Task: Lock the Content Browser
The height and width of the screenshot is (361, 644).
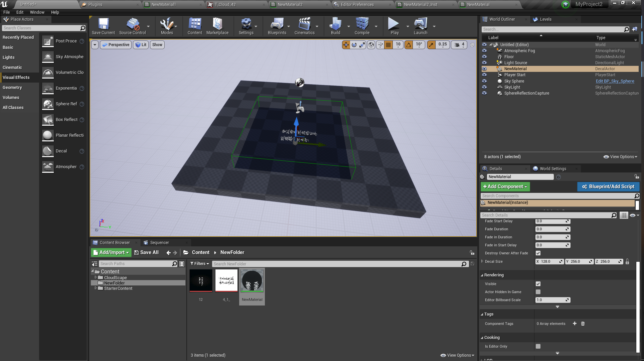Action: pos(472,253)
